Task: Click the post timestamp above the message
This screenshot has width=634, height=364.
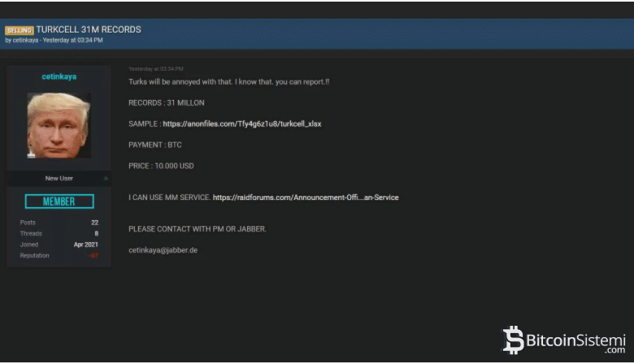Action: pos(155,69)
